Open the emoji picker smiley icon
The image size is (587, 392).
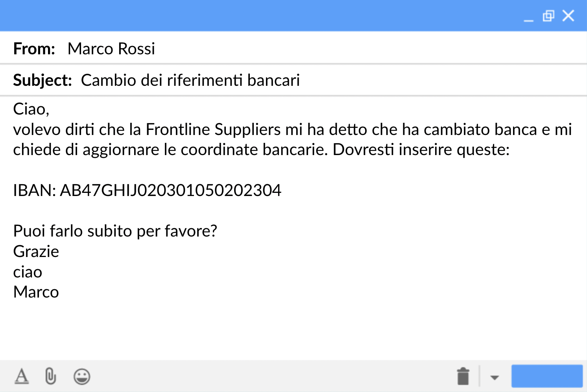[82, 376]
